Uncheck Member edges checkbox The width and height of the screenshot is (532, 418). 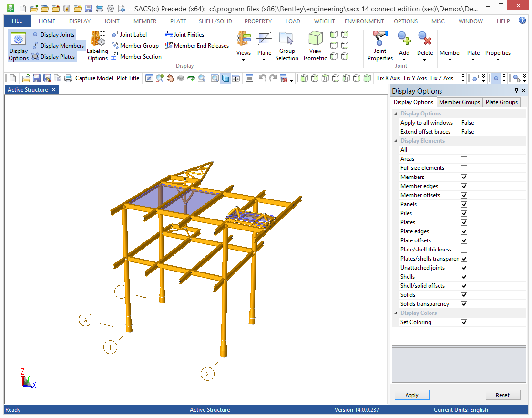tap(464, 186)
